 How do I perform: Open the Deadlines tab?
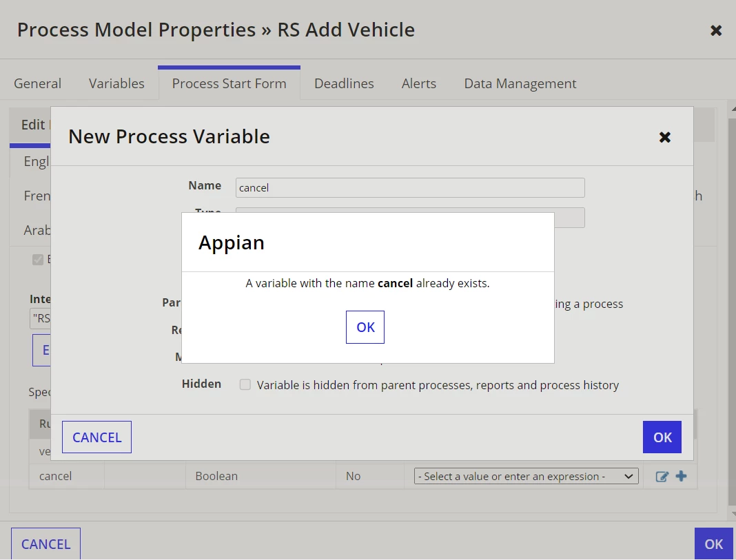click(344, 83)
